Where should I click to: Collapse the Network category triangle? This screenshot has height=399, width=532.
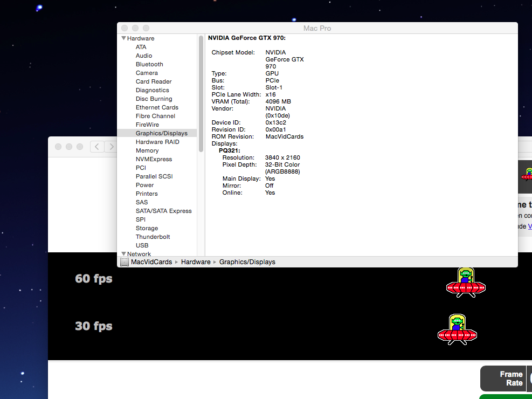tap(124, 254)
